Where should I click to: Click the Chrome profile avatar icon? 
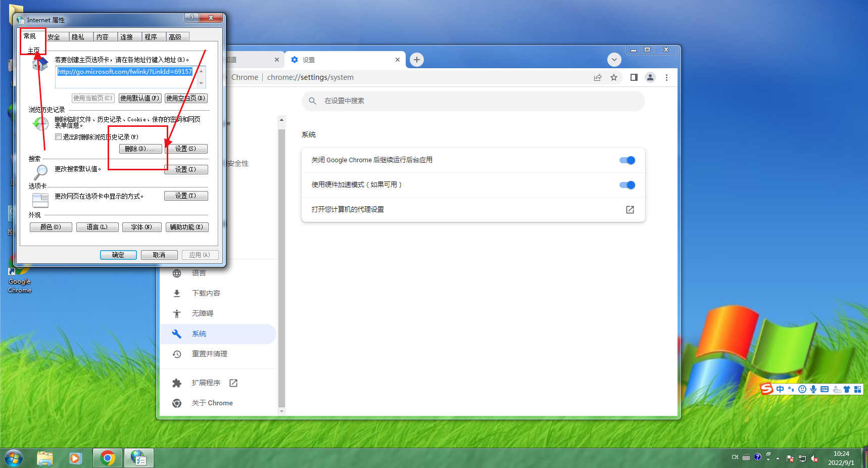[650, 77]
